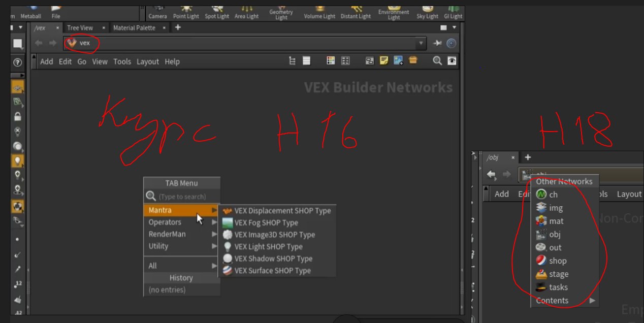The image size is (644, 323).
Task: Click the Geometry Light shelf tool
Action: [x=281, y=13]
